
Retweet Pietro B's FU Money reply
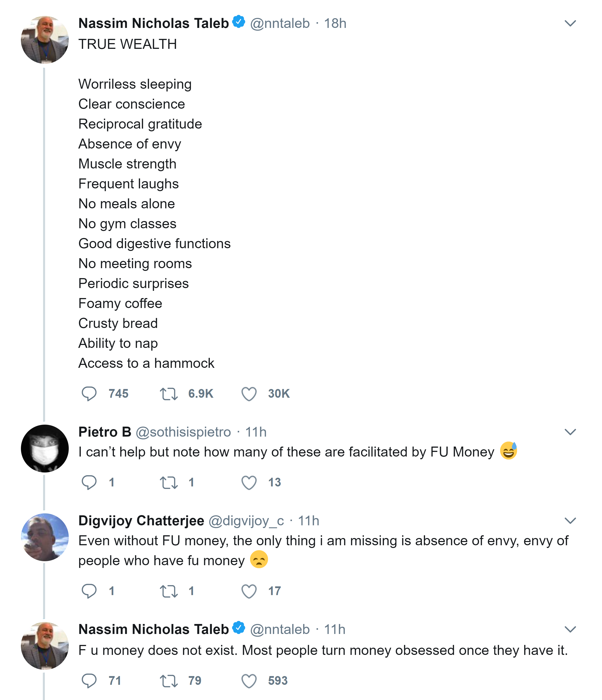[x=168, y=482]
